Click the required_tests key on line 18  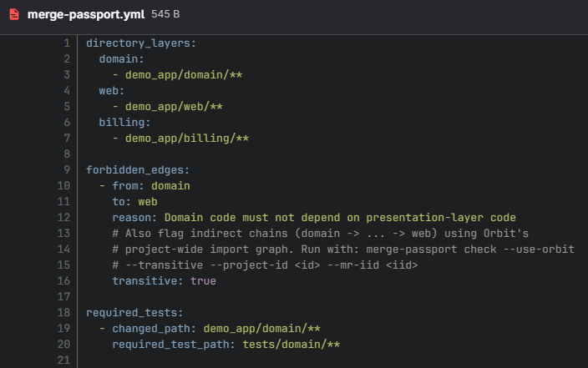pyautogui.click(x=134, y=313)
